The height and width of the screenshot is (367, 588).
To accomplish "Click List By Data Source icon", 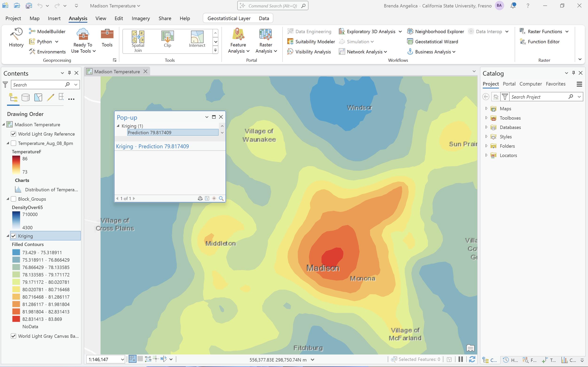I will [x=25, y=98].
